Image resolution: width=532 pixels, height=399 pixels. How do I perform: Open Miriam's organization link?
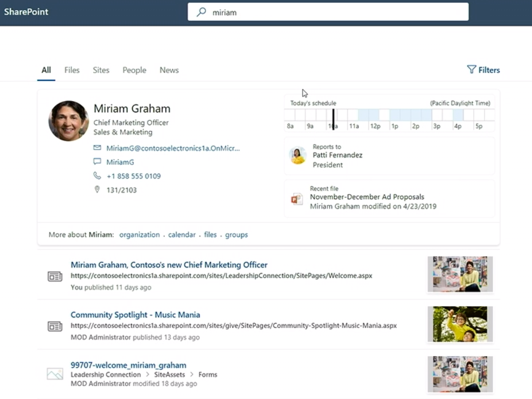pyautogui.click(x=139, y=235)
